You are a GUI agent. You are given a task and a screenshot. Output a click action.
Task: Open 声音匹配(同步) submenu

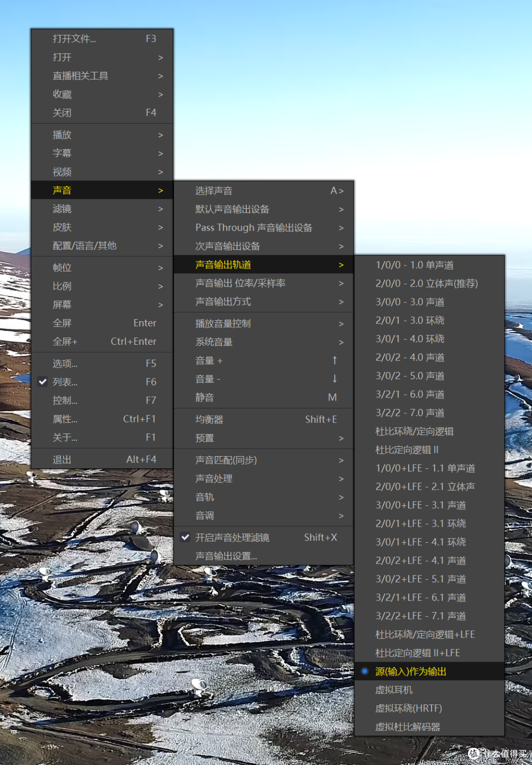tap(264, 461)
